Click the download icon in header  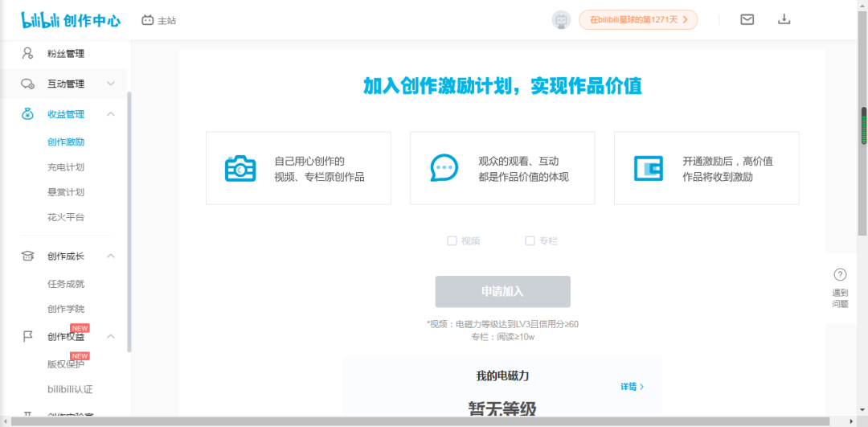pyautogui.click(x=784, y=19)
